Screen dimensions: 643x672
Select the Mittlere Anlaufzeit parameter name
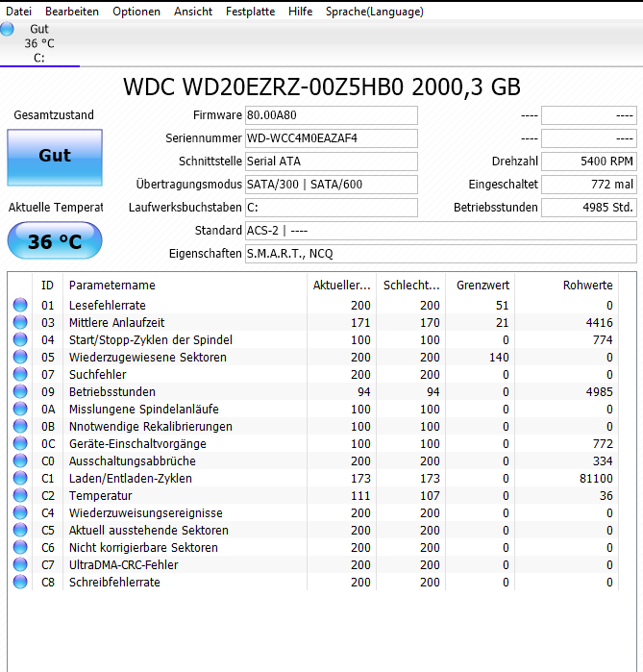pos(117,322)
